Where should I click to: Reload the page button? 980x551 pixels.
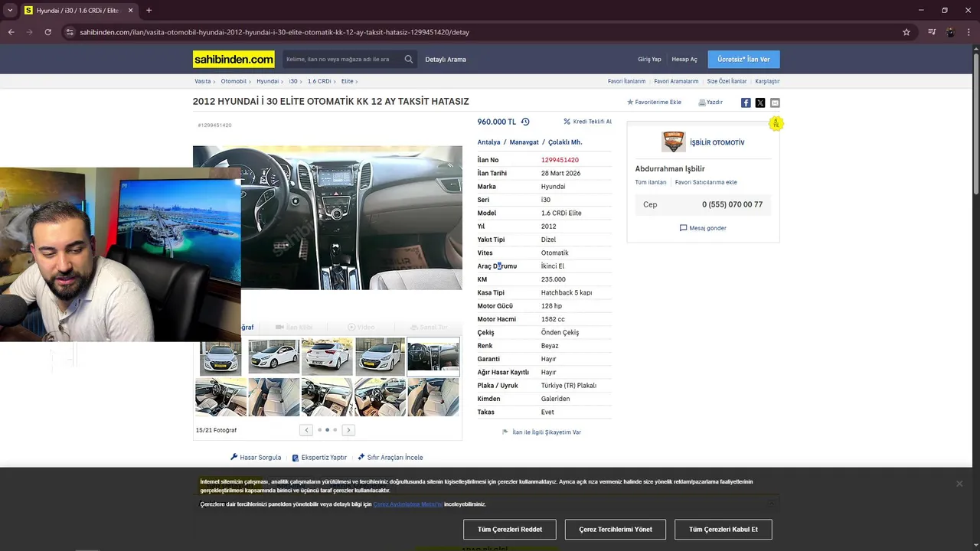(x=47, y=32)
